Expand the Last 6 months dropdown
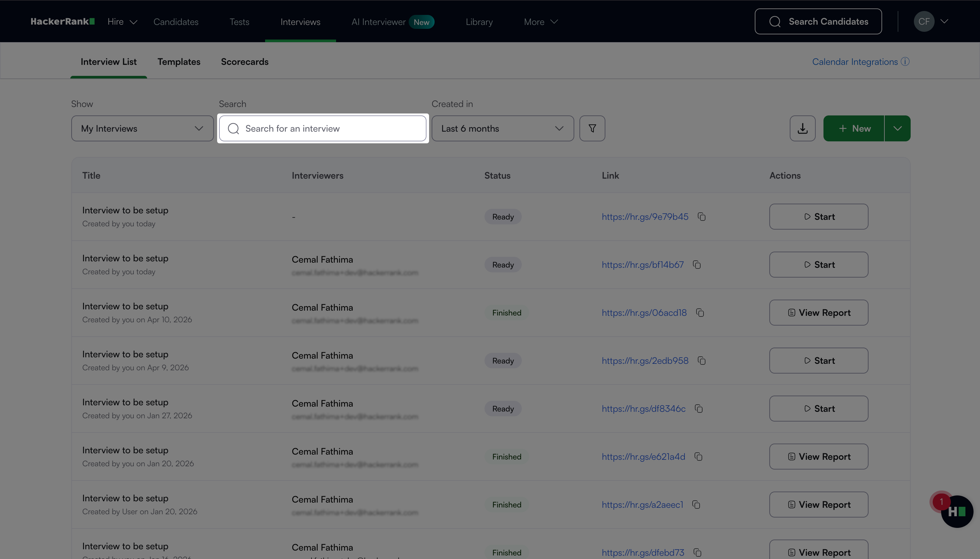 tap(502, 128)
